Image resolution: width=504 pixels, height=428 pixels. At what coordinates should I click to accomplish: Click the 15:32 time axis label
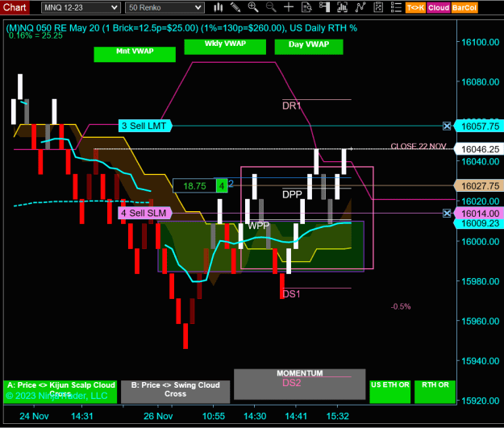(x=337, y=416)
